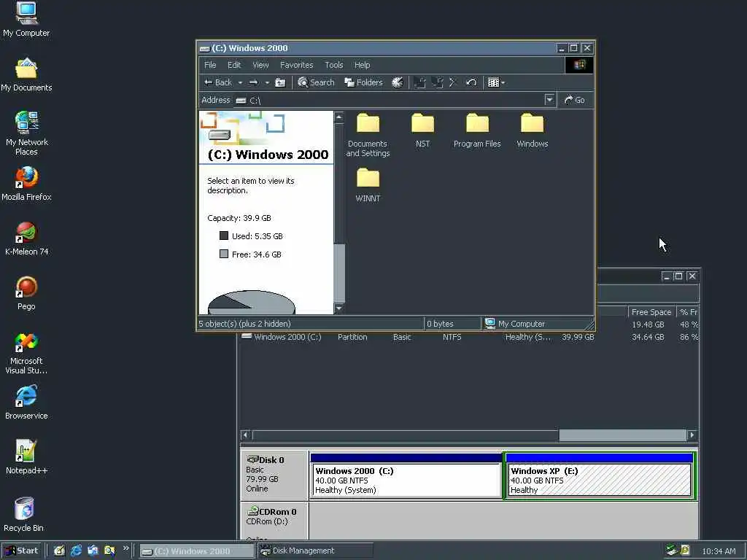Image resolution: width=747 pixels, height=560 pixels.
Task: Click CDRom 0 label in Disk Management
Action: pos(274,521)
